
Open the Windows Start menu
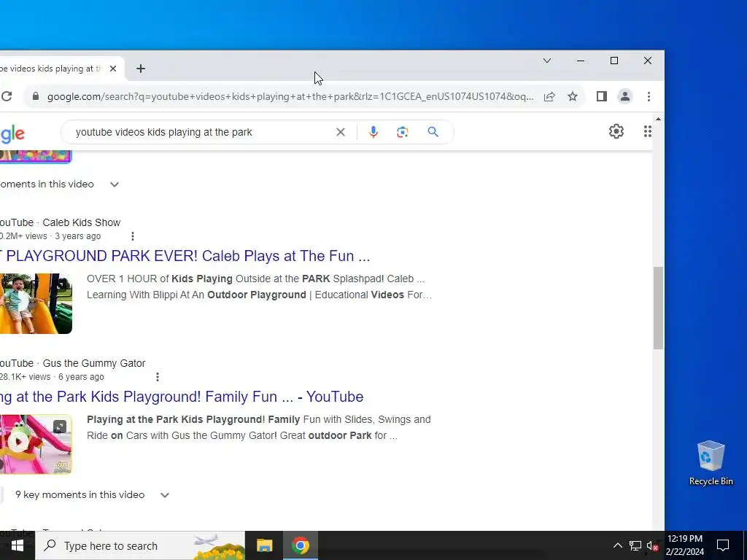pos(18,545)
